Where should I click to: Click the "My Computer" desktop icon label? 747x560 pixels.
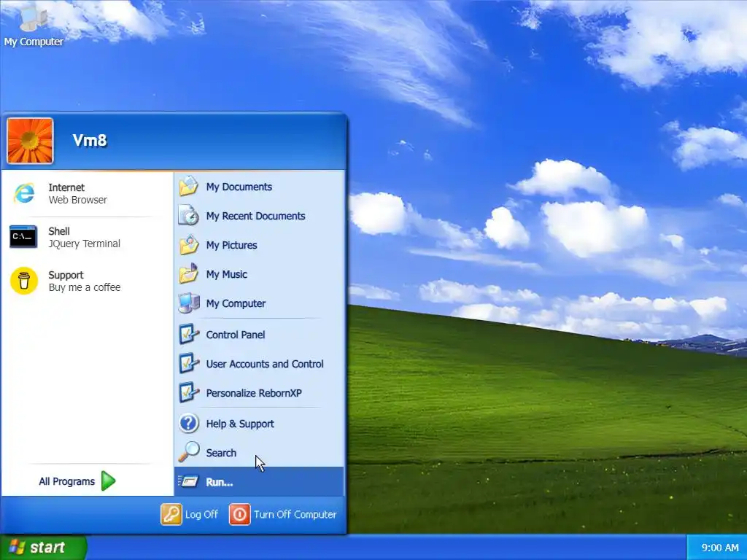click(34, 42)
